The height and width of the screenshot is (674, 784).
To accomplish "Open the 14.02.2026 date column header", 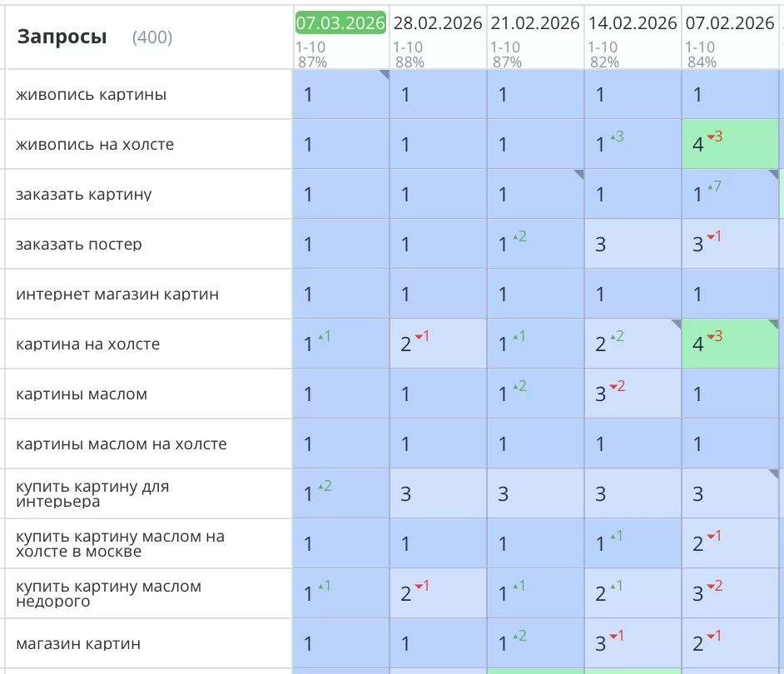I will pyautogui.click(x=633, y=23).
